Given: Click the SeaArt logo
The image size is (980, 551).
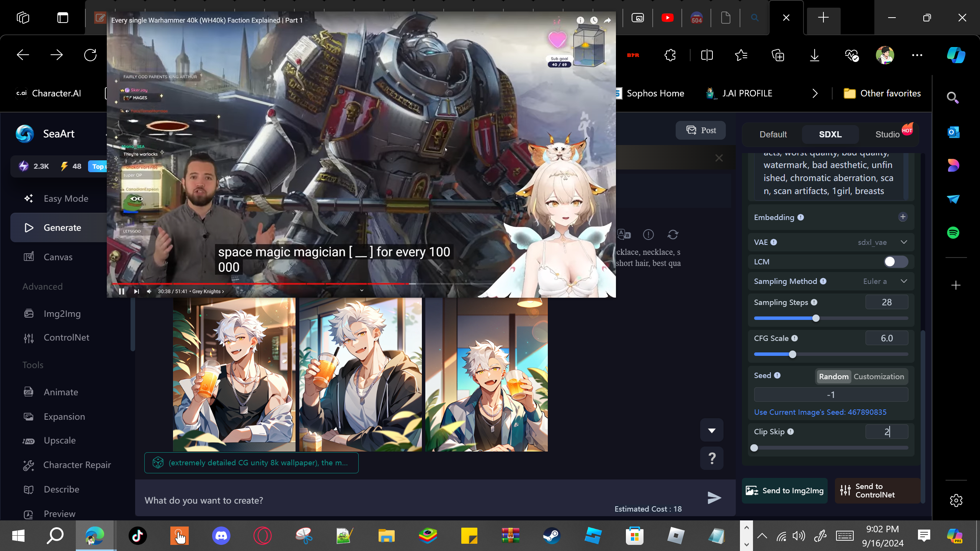Looking at the screenshot, I should 25,134.
